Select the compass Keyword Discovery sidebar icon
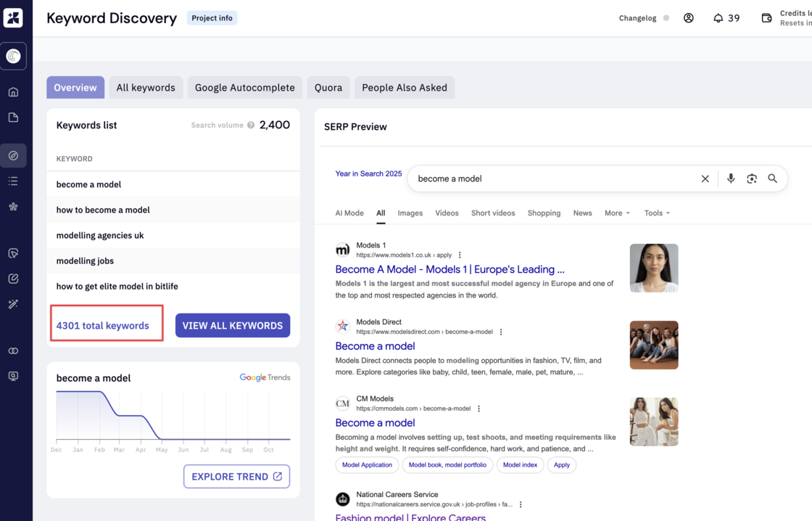This screenshot has height=521, width=812. (14, 155)
